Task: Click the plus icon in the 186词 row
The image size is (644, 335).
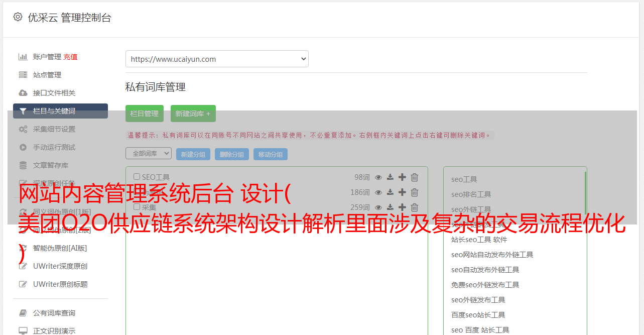Action: (x=402, y=192)
